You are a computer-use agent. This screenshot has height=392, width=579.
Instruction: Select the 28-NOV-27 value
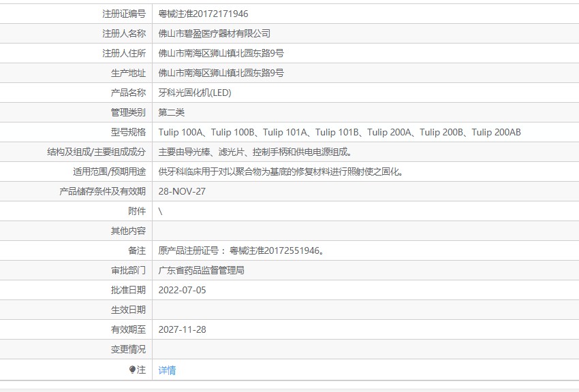pyautogui.click(x=182, y=191)
